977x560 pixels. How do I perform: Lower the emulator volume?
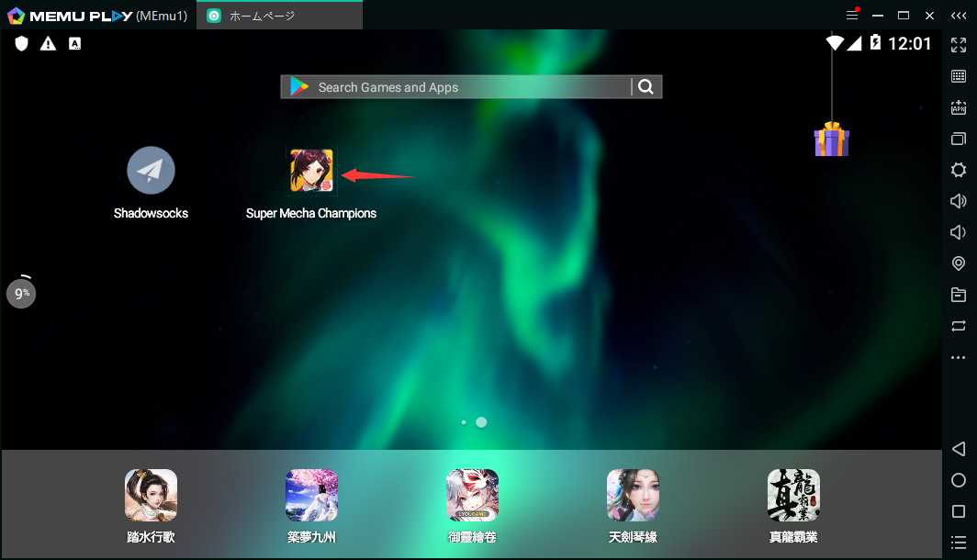click(959, 232)
